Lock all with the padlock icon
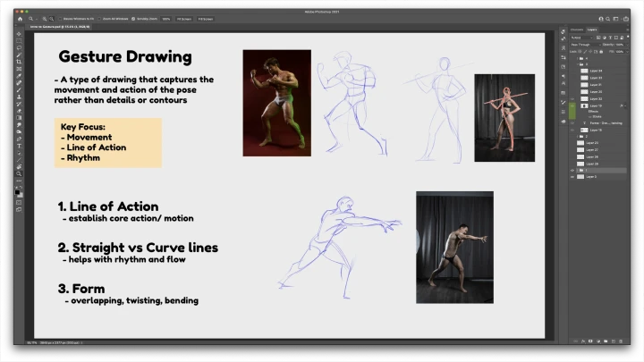The height and width of the screenshot is (362, 644). (601, 52)
